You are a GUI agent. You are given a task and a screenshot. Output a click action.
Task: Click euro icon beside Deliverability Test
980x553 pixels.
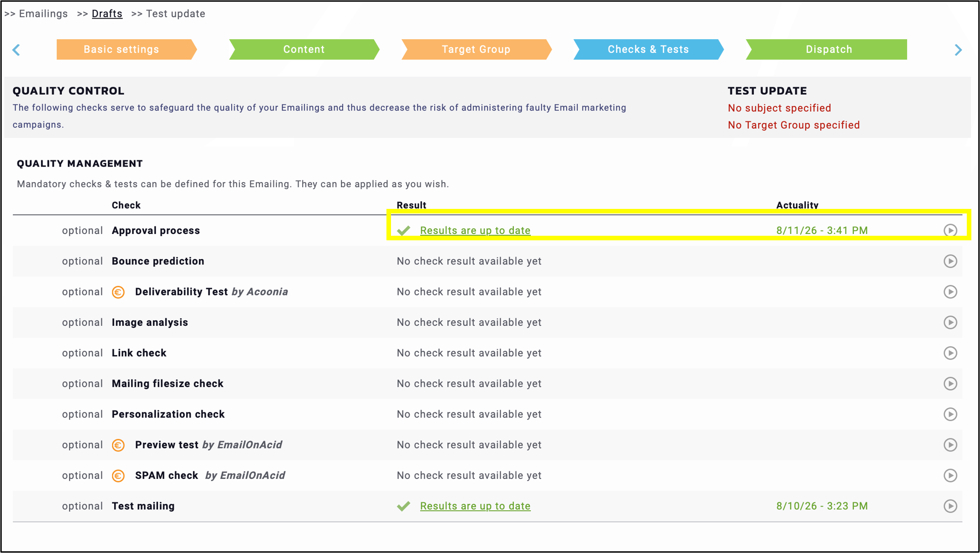tap(118, 292)
